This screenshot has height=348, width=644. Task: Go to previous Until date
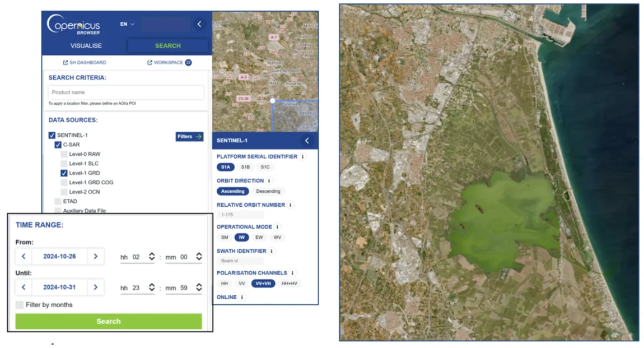24,287
